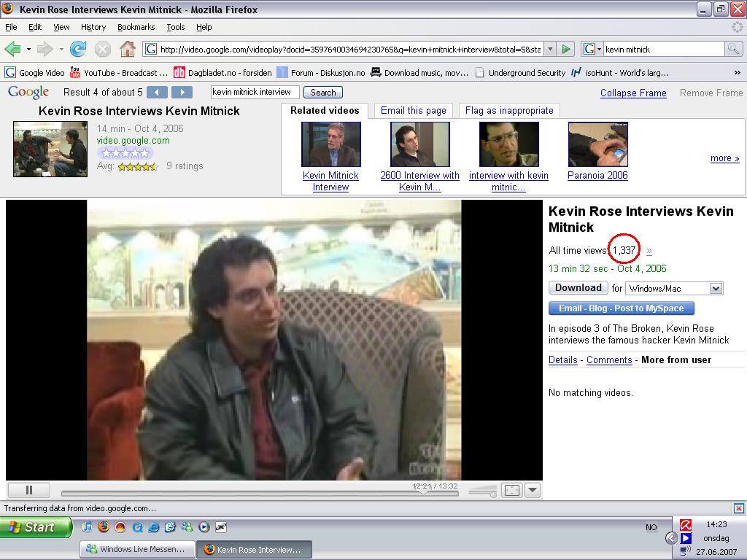Screen dimensions: 747x560
Task: Go to the home page icon
Action: [127, 49]
